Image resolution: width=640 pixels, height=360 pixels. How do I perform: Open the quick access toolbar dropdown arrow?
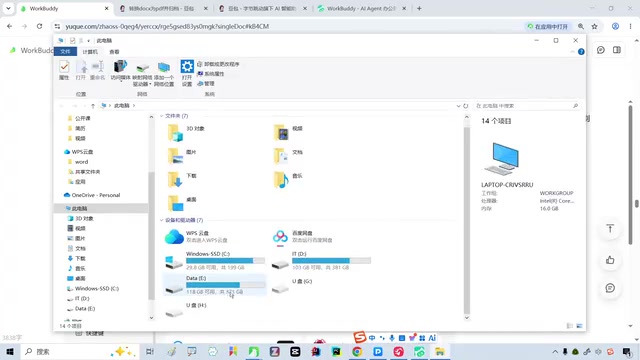89,41
